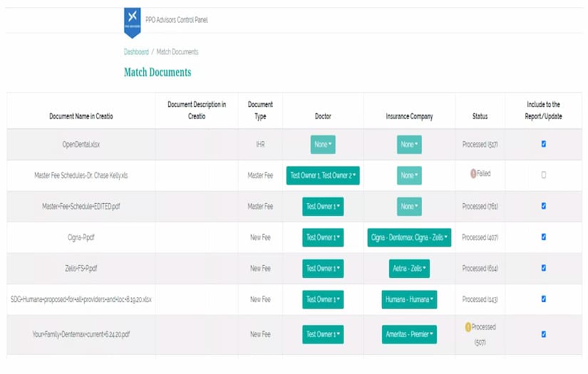
Task: Click the Processed (507) status text
Action: click(x=483, y=334)
